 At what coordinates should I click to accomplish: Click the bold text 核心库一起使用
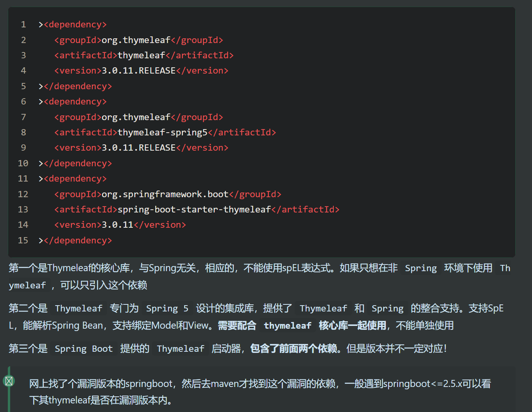tap(352, 326)
